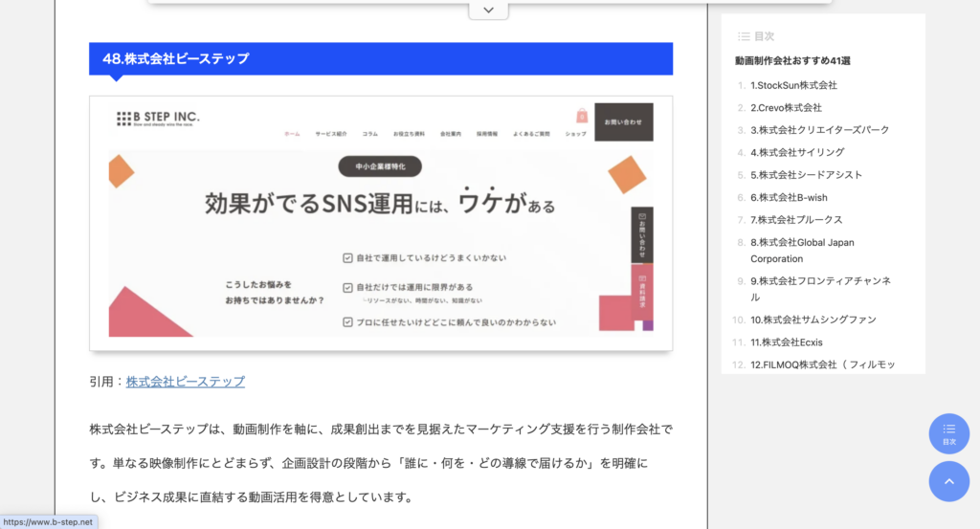Toggle checkbox プロに任せたいけどどこに頼んで良いのかわからない
The width and height of the screenshot is (980, 529).
(x=347, y=322)
